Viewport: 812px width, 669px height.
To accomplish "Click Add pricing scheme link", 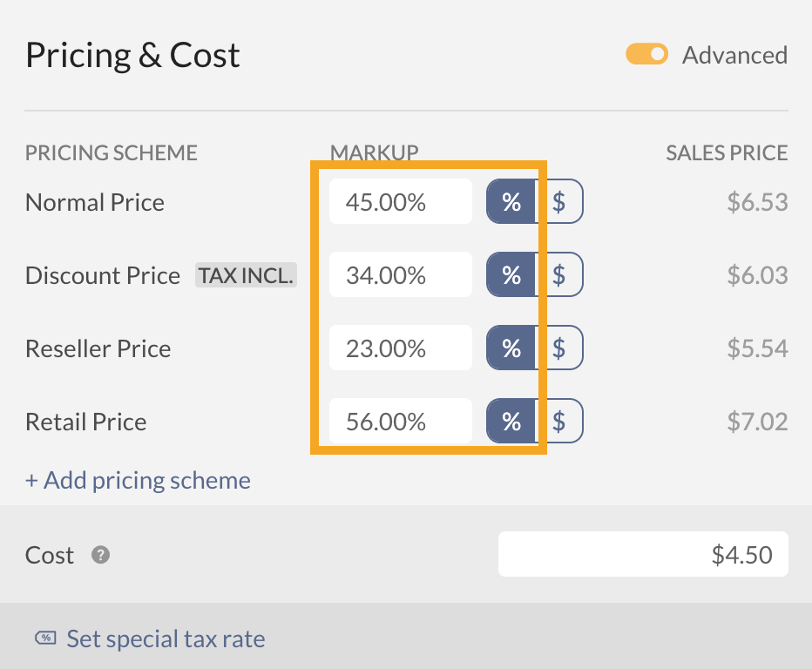I will (138, 480).
